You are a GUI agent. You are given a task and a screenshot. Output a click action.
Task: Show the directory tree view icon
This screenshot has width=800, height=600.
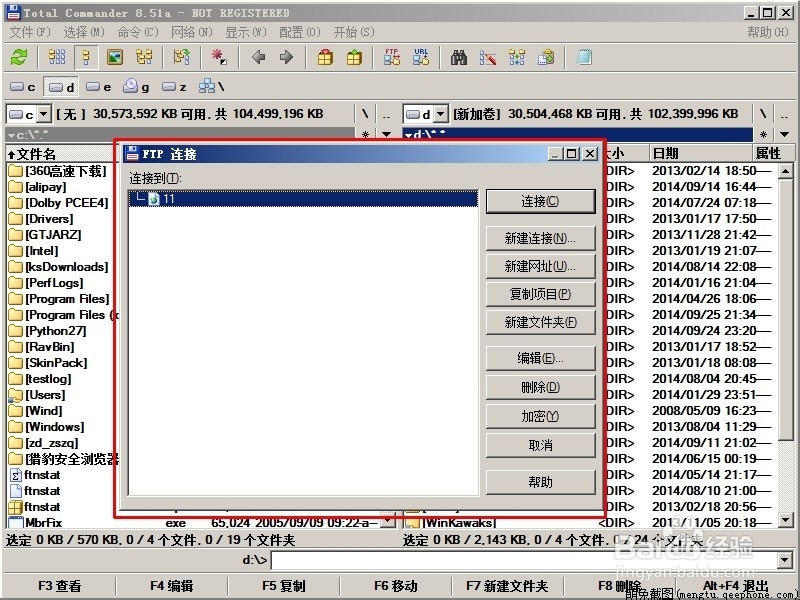click(144, 57)
